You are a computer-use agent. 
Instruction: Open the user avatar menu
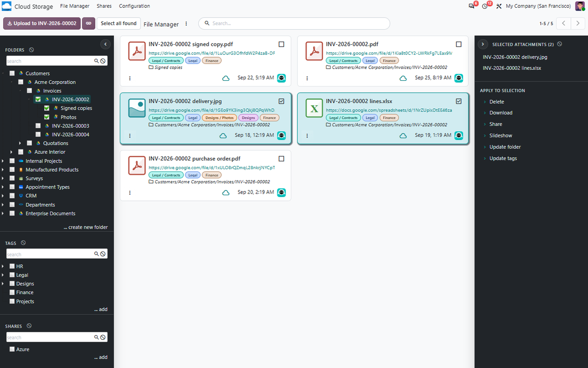[580, 6]
